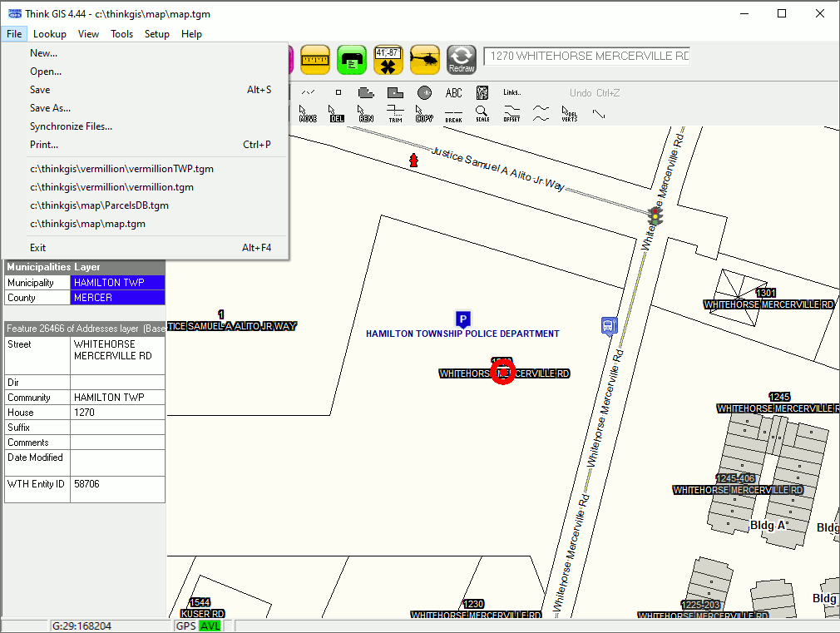The width and height of the screenshot is (840, 633).
Task: Activate the DEL VERTS tool
Action: 570,114
